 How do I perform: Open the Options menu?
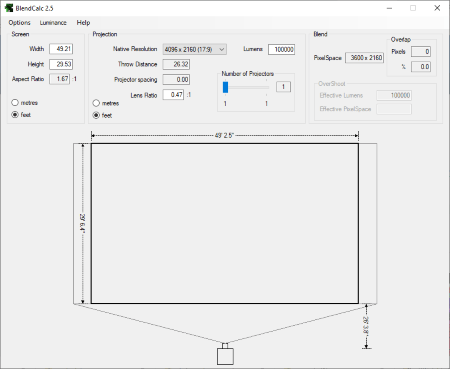[19, 23]
